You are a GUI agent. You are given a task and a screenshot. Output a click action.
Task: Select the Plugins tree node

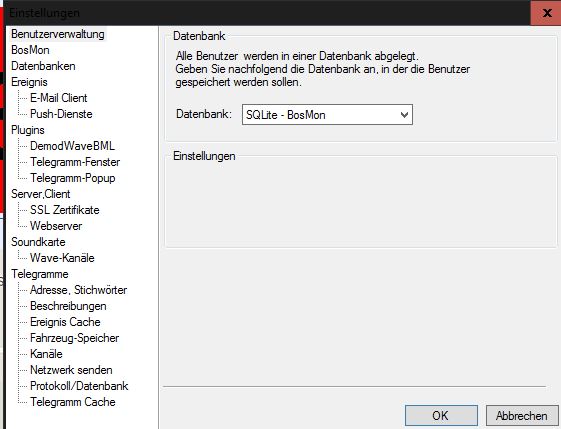point(28,130)
